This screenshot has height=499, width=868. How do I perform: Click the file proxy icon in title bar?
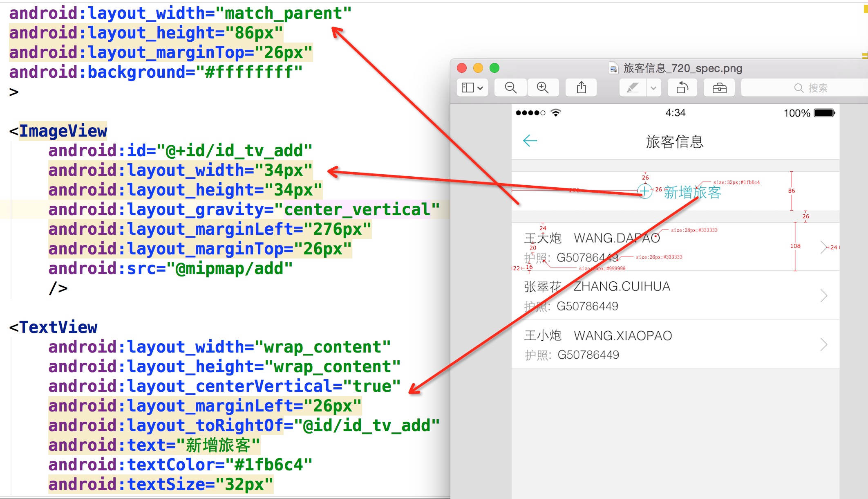pos(613,68)
